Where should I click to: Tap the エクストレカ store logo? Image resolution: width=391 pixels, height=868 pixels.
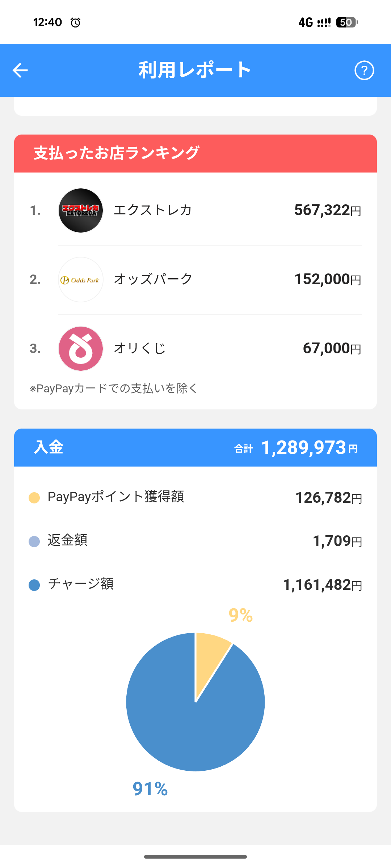tap(81, 210)
